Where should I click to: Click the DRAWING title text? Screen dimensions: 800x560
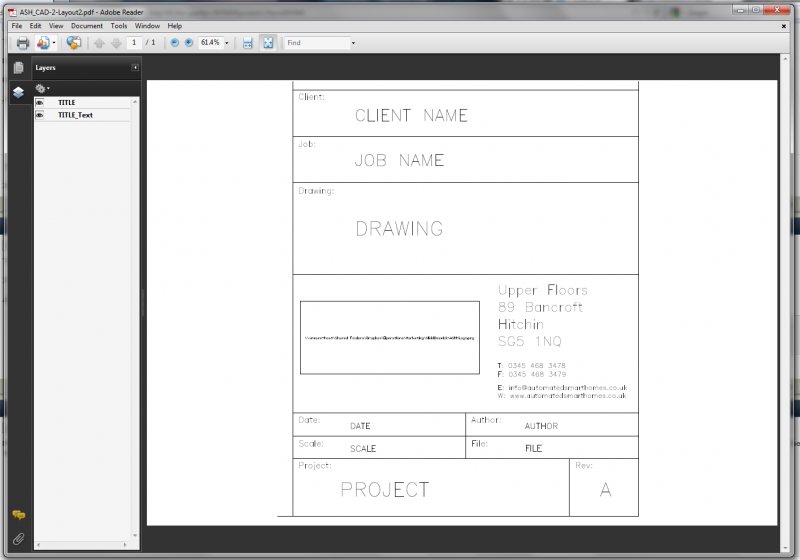(399, 229)
